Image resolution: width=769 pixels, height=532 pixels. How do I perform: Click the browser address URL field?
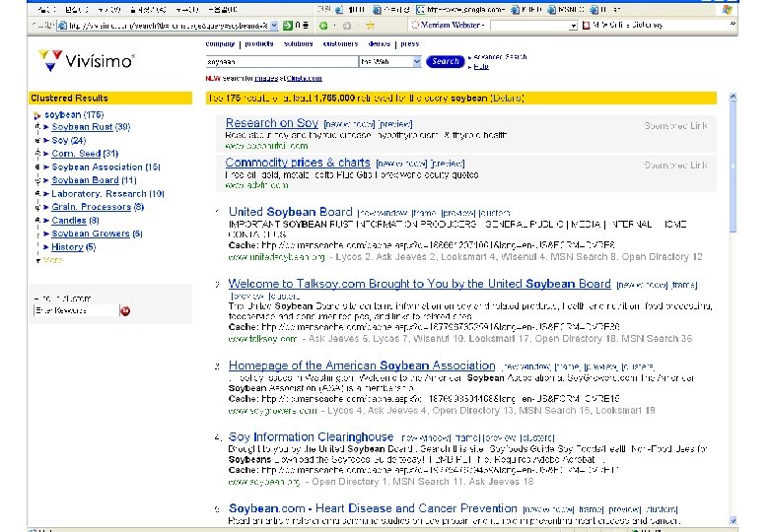169,26
